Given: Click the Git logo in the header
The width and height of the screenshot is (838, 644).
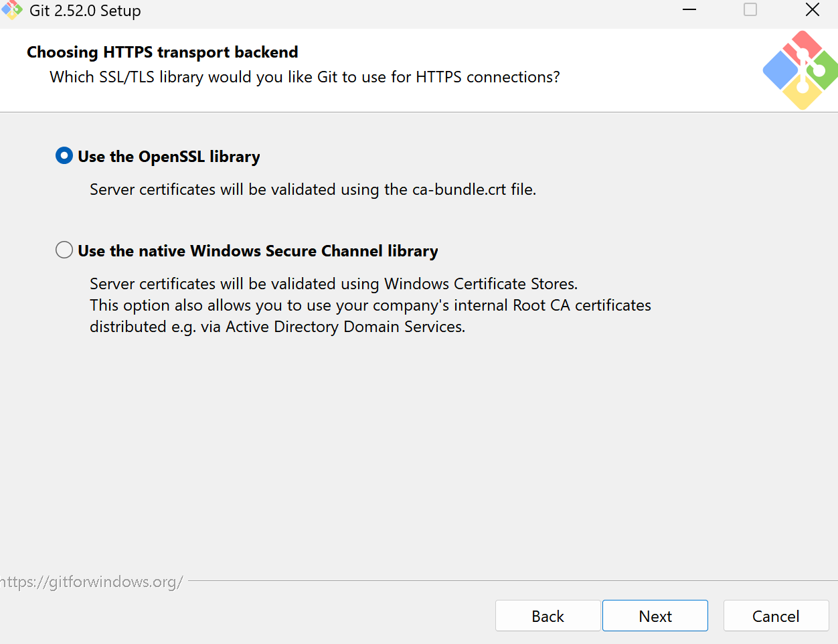Looking at the screenshot, I should tap(801, 70).
